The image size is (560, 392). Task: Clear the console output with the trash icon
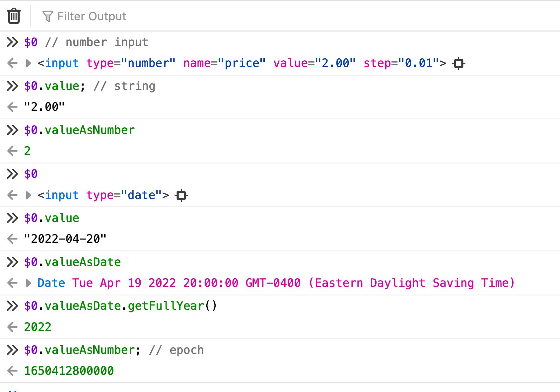(x=14, y=16)
